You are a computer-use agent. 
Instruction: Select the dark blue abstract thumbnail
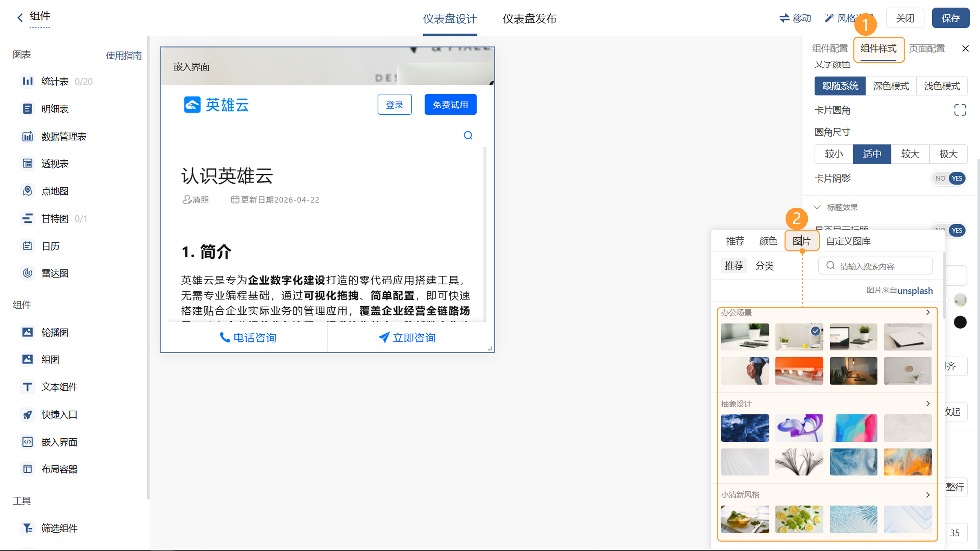point(745,428)
